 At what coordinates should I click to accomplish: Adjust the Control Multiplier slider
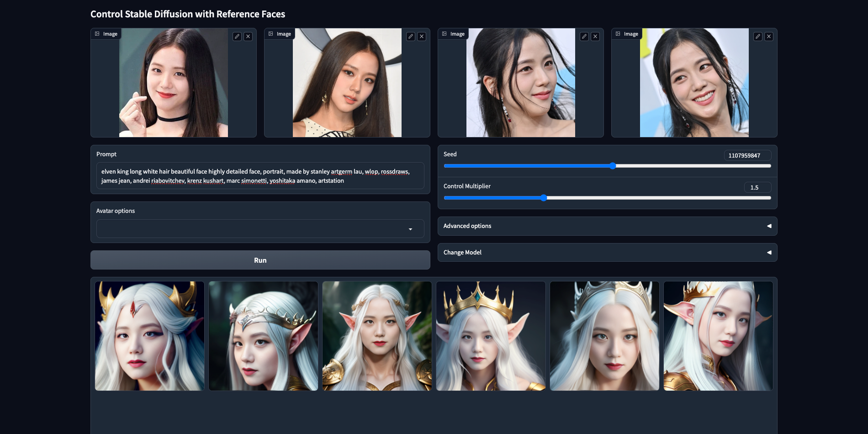point(608,198)
